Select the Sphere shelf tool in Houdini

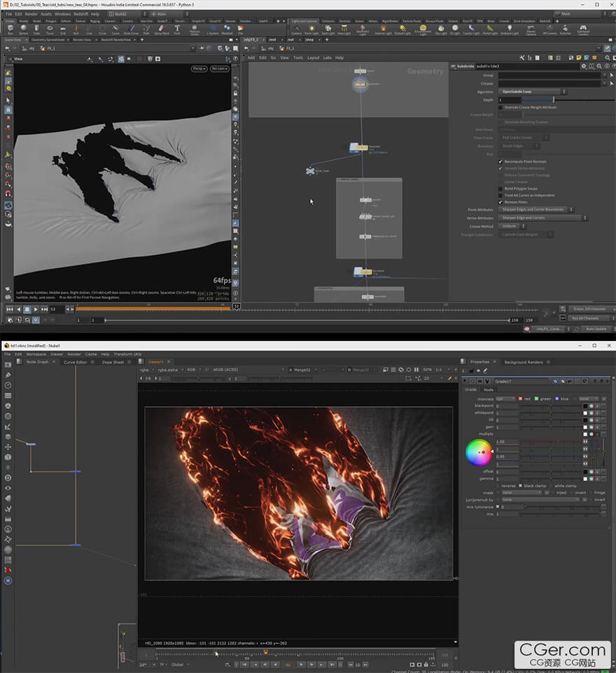[x=24, y=29]
